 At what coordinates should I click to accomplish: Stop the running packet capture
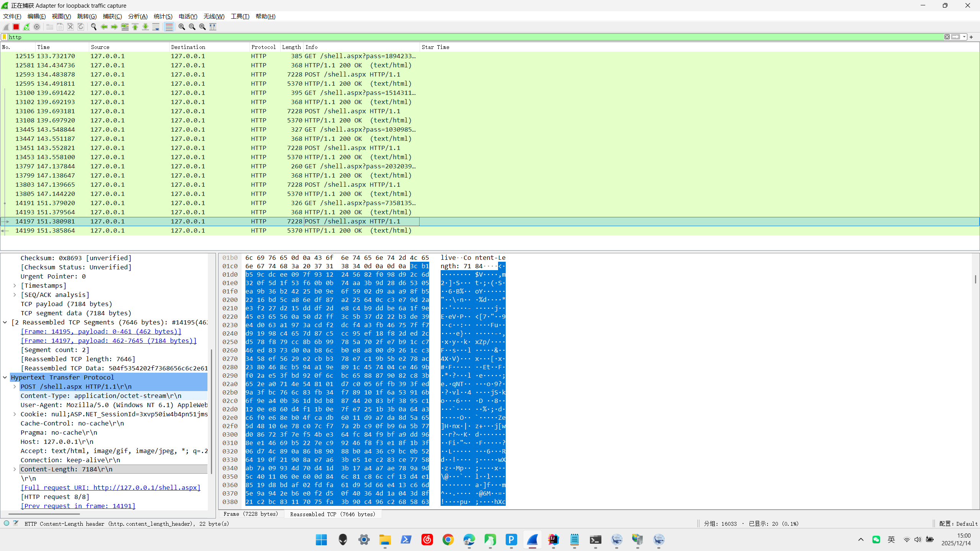pos(16,27)
